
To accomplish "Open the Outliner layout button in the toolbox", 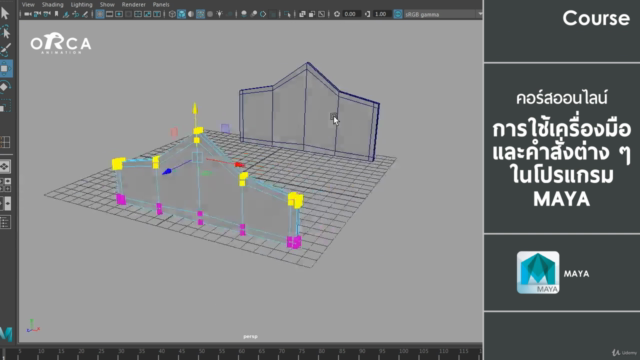I will (x=5, y=222).
